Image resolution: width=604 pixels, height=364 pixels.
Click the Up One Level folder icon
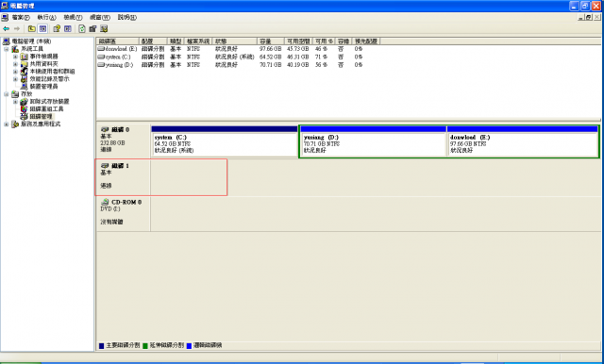tap(31, 29)
